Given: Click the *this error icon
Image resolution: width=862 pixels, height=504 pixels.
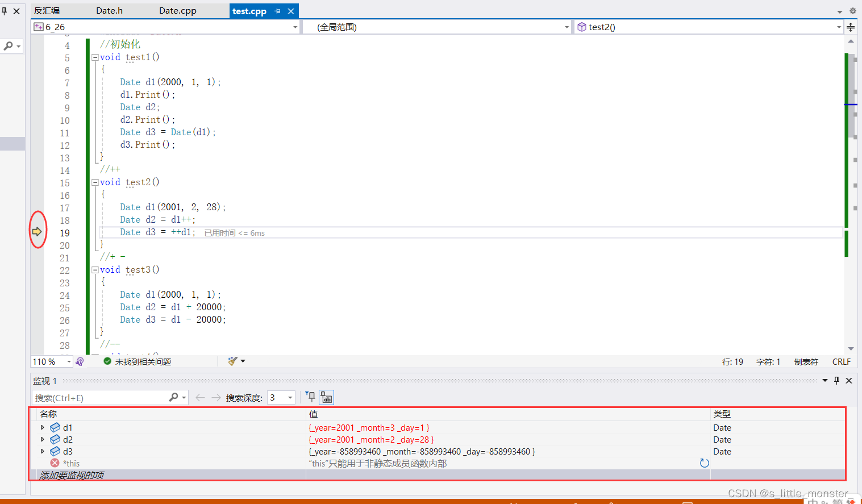Looking at the screenshot, I should (x=55, y=463).
